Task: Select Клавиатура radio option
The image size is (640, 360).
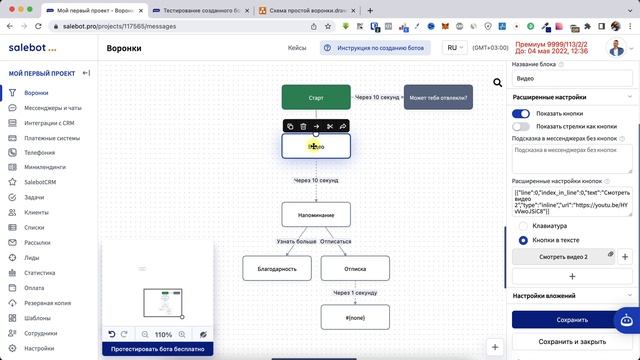Action: [523, 226]
